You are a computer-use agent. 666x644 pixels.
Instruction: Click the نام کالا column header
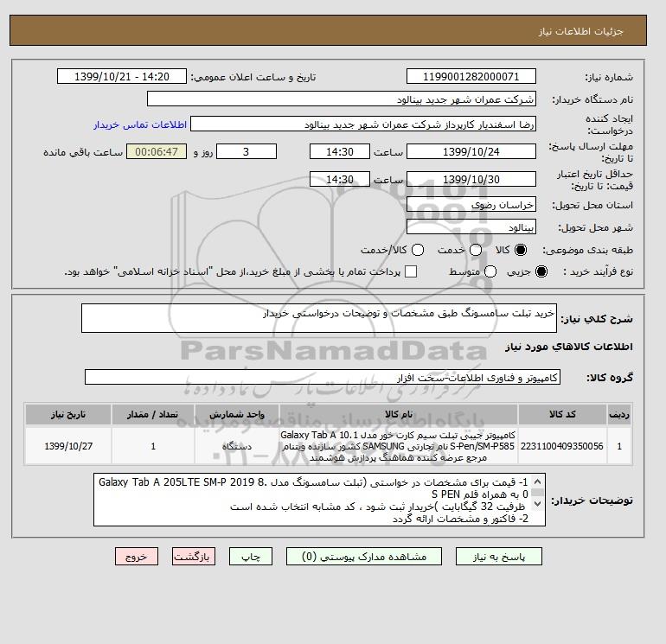[399, 414]
